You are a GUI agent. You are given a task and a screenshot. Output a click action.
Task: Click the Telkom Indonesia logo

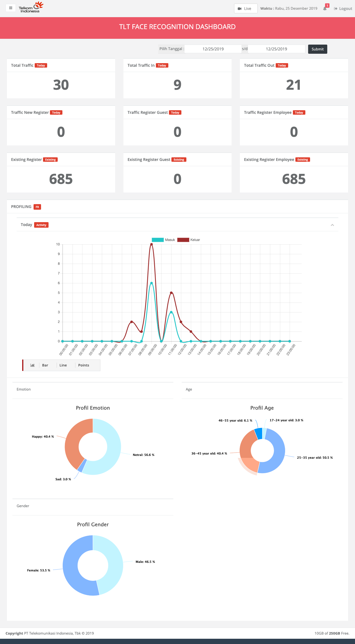[x=31, y=7]
